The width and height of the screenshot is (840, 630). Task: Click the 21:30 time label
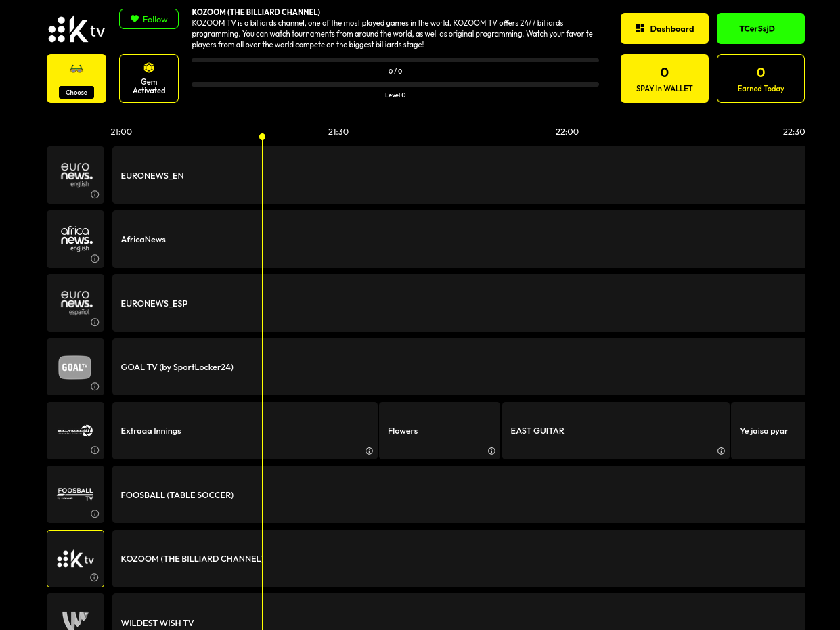point(338,131)
